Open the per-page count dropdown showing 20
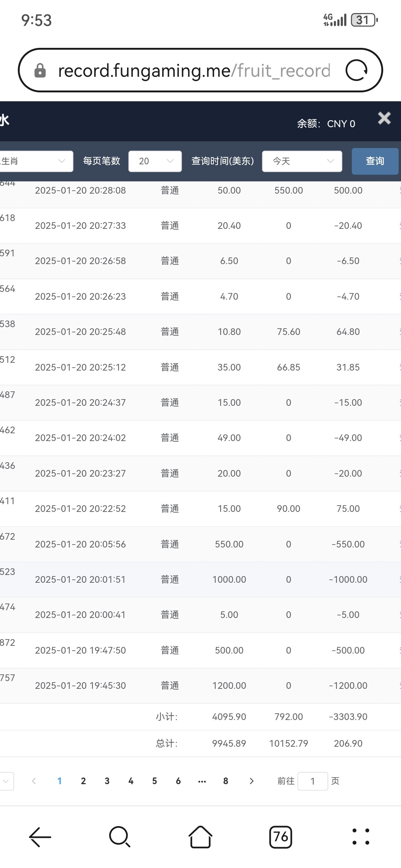This screenshot has height=868, width=401. [x=155, y=161]
